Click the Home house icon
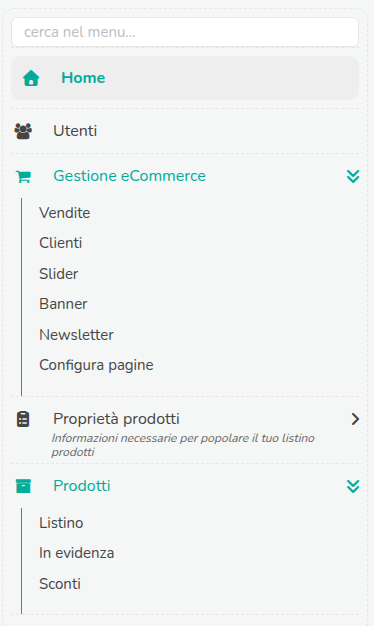 click(31, 78)
